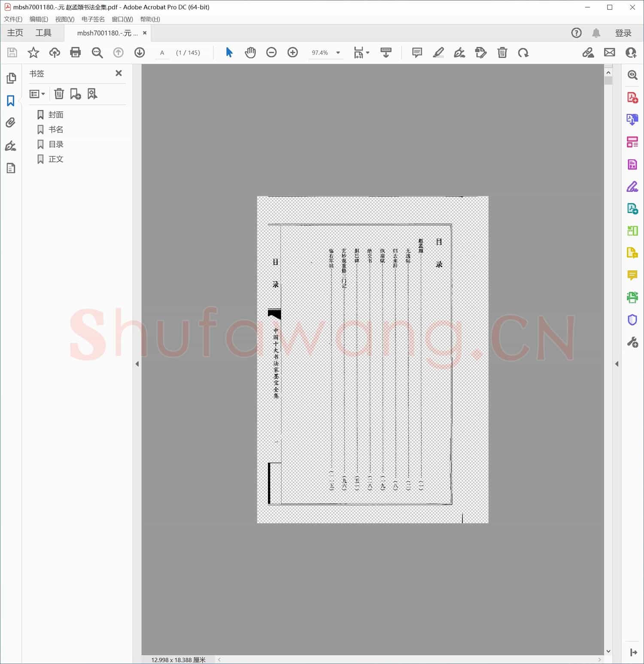Expand the bookmark options menu dropdown
Screen dimensions: 644x664
point(37,94)
